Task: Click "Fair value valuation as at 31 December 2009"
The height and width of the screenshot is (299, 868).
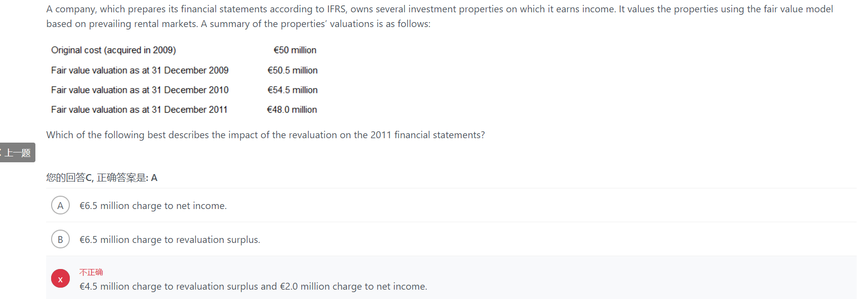Action: [140, 70]
